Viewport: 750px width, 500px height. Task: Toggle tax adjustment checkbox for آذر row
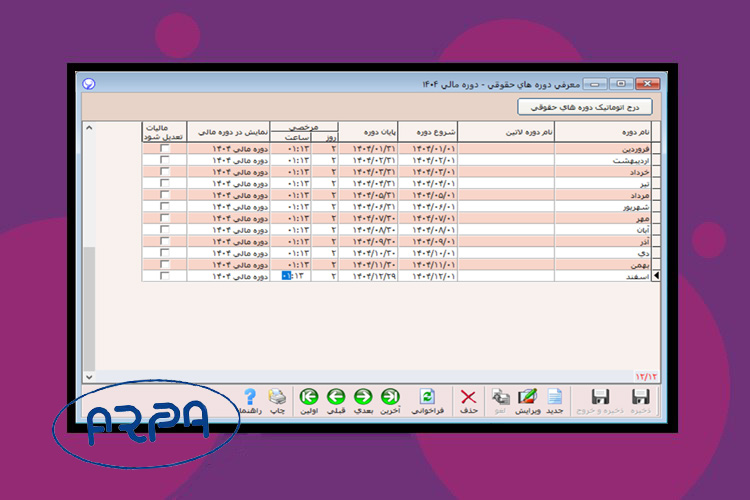(x=164, y=241)
